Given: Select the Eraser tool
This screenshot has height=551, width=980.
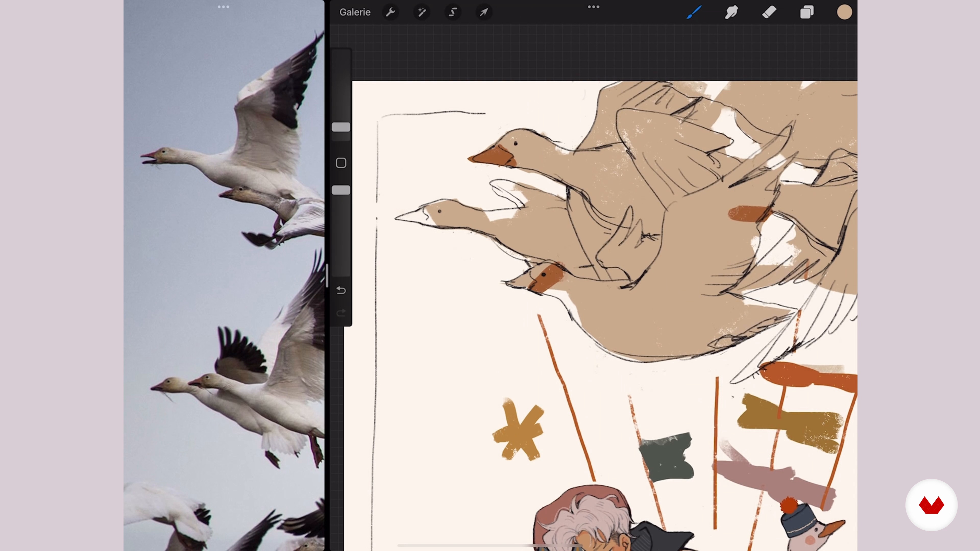Looking at the screenshot, I should (x=769, y=12).
